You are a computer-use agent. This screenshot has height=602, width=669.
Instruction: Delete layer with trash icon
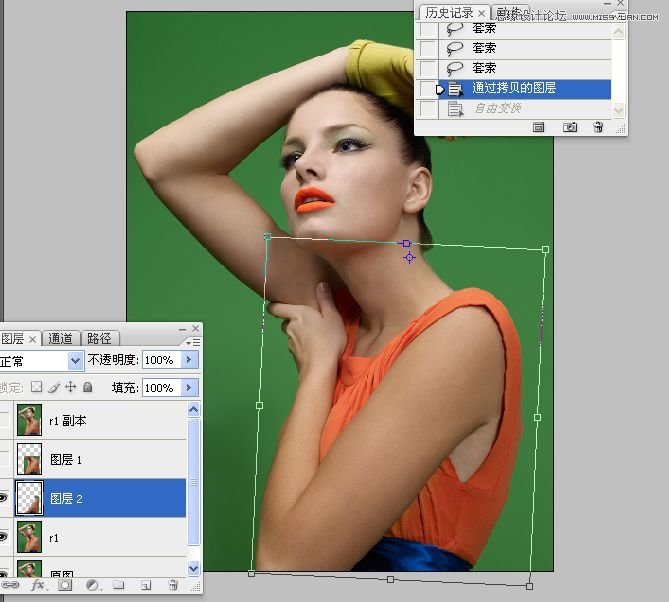(173, 585)
